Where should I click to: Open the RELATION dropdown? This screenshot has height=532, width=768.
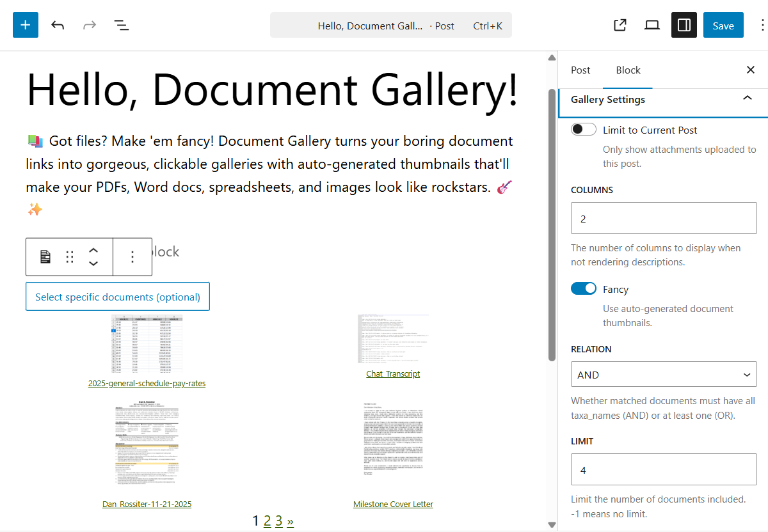point(664,375)
